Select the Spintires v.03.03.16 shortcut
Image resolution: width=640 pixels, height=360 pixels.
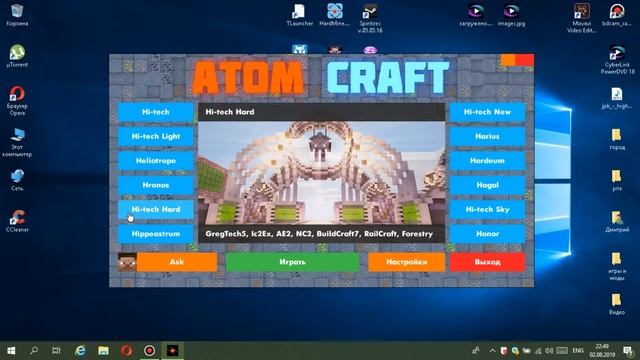[370, 19]
